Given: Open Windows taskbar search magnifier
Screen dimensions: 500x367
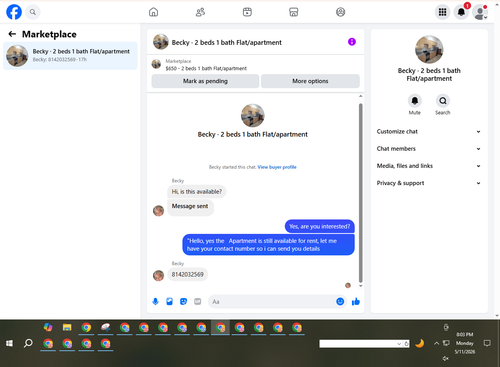Looking at the screenshot, I should (28, 343).
